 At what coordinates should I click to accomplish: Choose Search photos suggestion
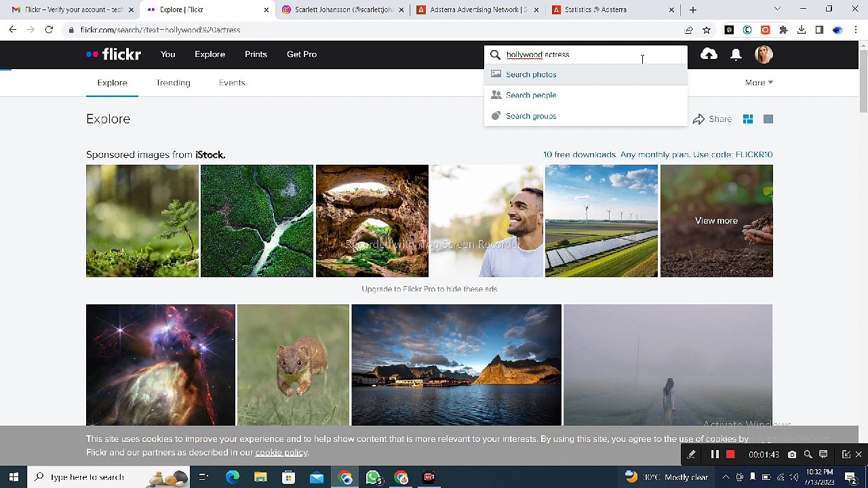(585, 75)
